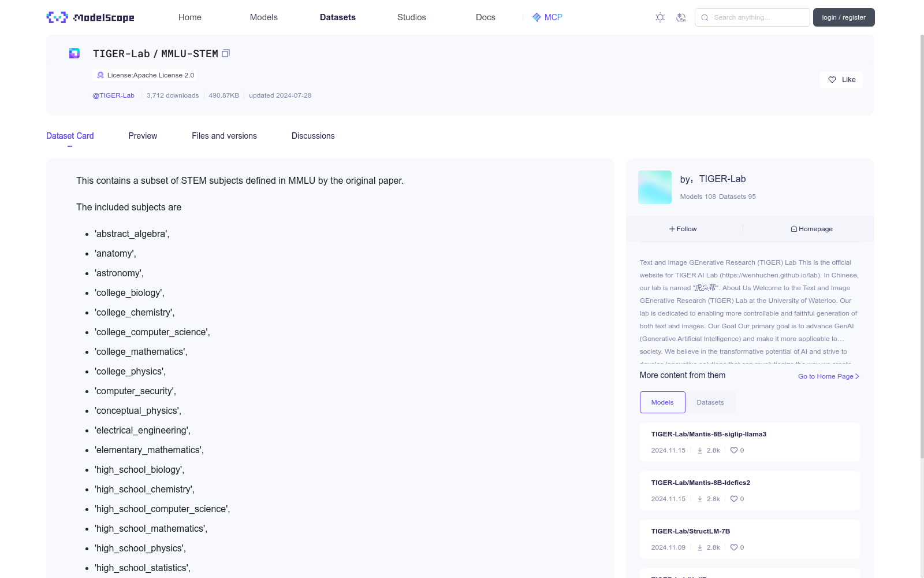Open the Home menu item

click(x=190, y=17)
